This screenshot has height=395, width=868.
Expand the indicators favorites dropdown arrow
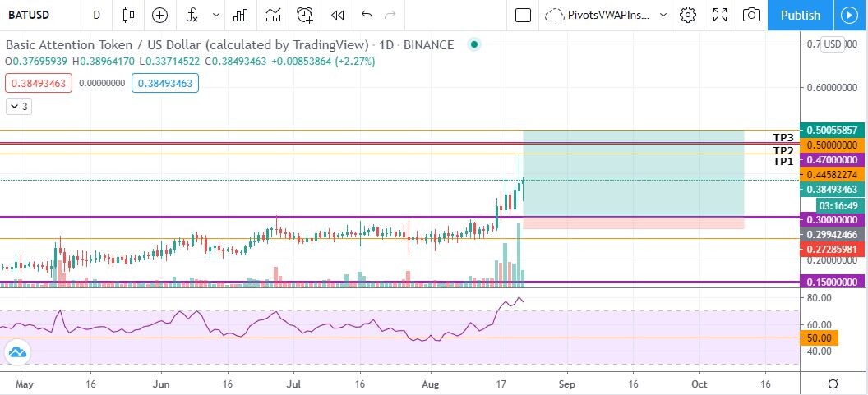[216, 15]
